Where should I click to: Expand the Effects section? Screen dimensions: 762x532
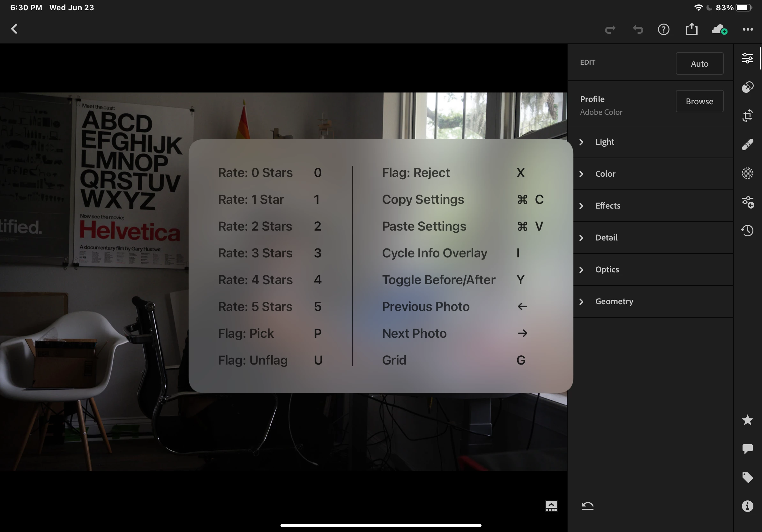pyautogui.click(x=607, y=206)
